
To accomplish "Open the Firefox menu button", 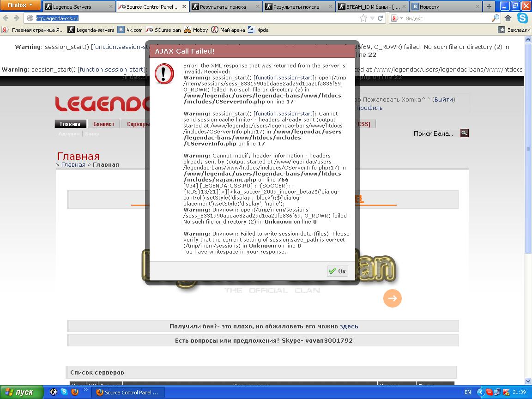I will click(20, 5).
